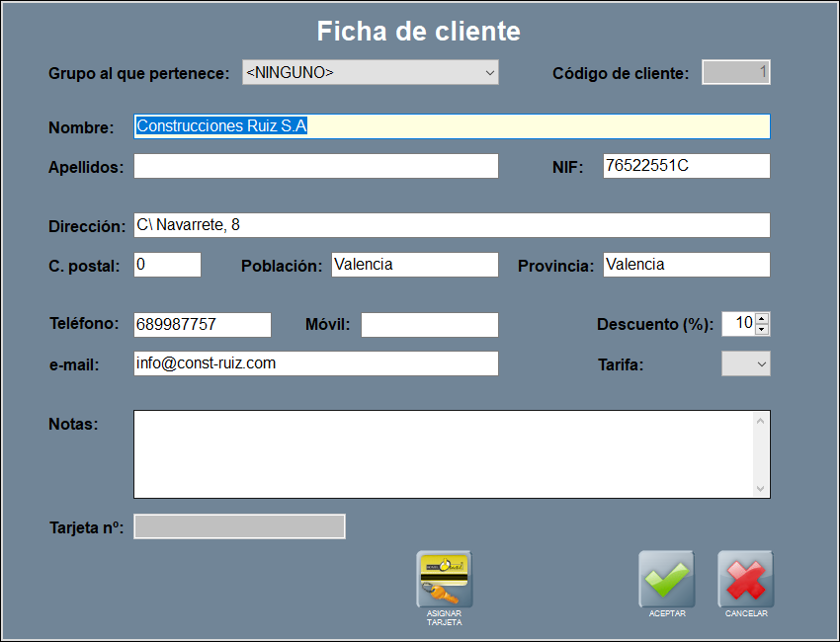
Task: Expand the Tarifa dropdown
Action: pyautogui.click(x=746, y=364)
